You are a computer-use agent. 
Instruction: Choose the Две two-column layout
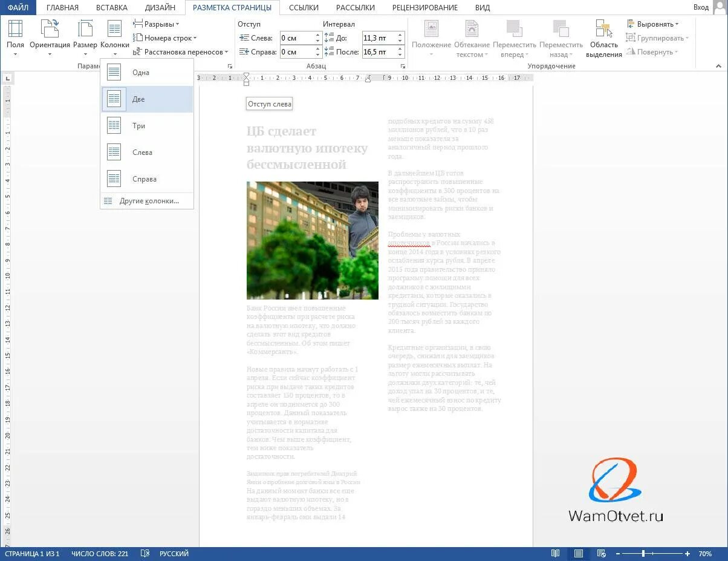[x=147, y=99]
